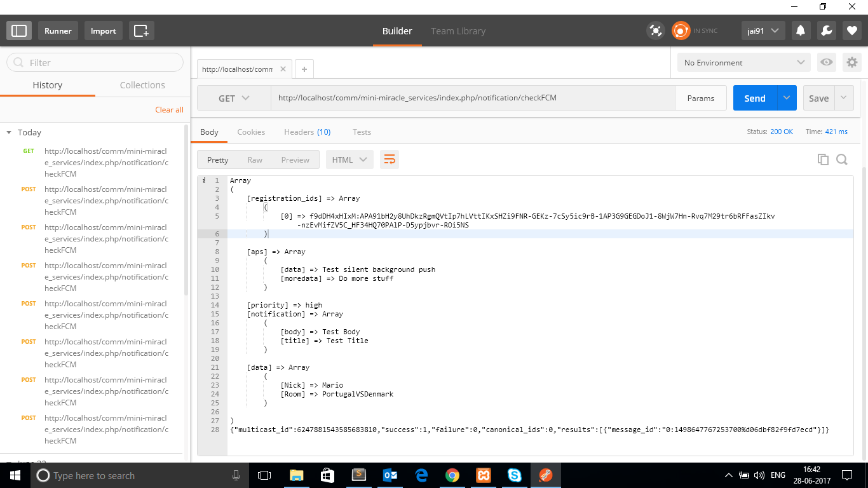Clear all history entries
Viewport: 868px width, 488px height.
pyautogui.click(x=169, y=109)
